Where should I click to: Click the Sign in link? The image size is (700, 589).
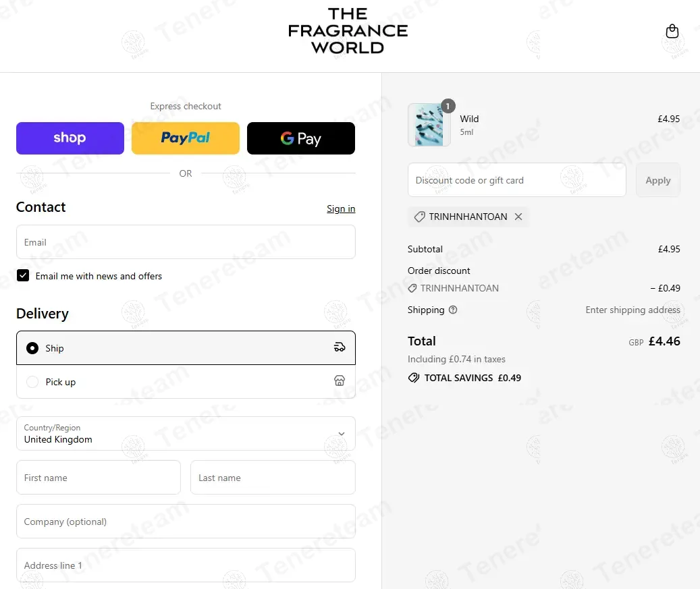point(341,209)
